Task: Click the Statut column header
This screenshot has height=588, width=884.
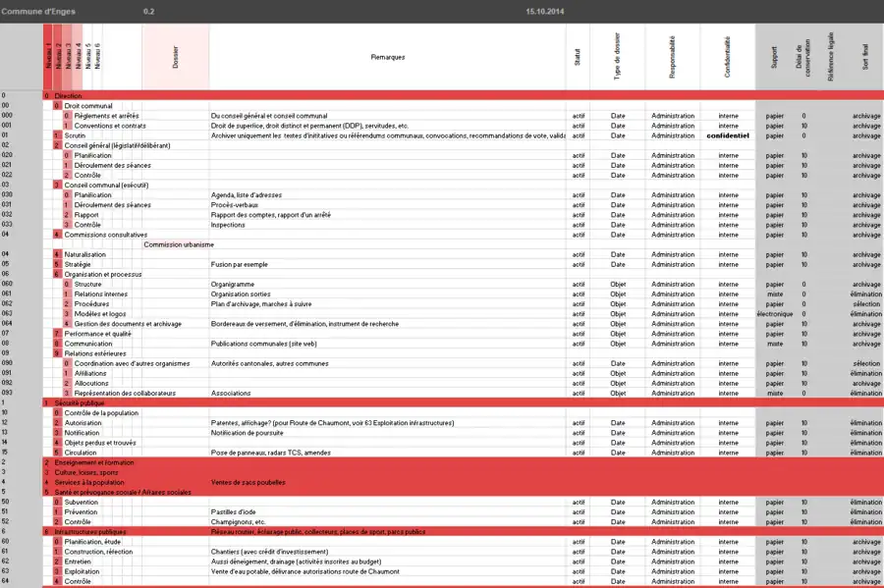Action: tap(578, 57)
